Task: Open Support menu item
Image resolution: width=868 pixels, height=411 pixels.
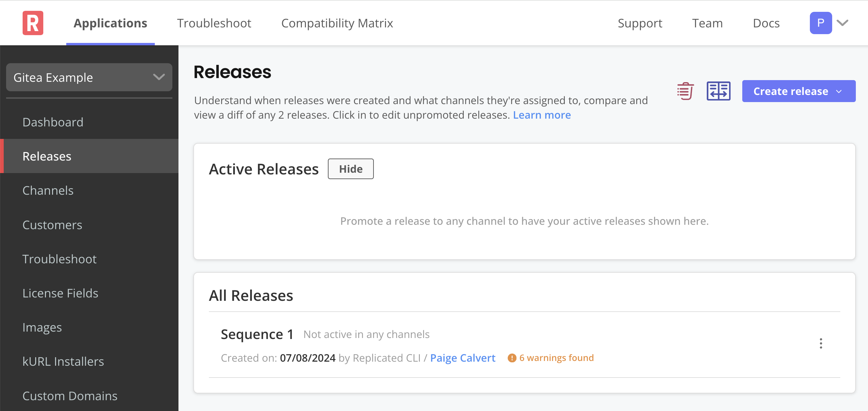Action: coord(640,23)
